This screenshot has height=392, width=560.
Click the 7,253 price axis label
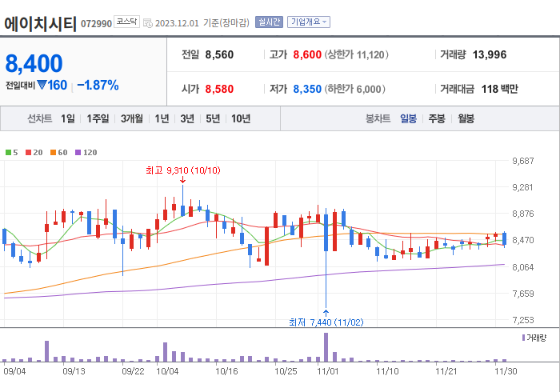(523, 320)
